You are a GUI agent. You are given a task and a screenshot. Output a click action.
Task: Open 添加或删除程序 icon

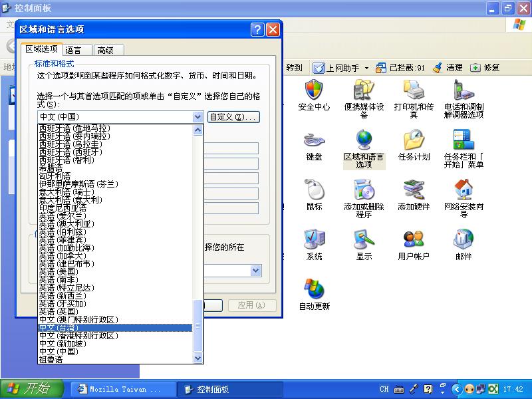(364, 192)
